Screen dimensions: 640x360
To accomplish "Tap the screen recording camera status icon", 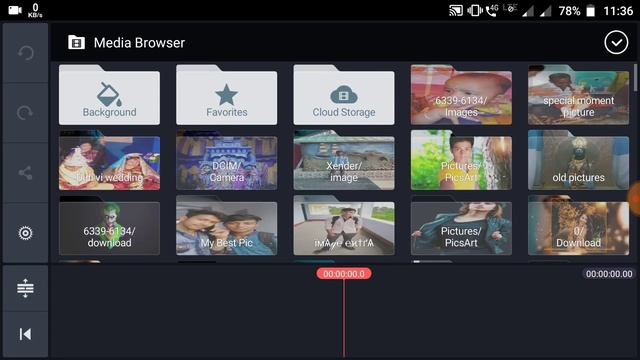I will (15, 10).
